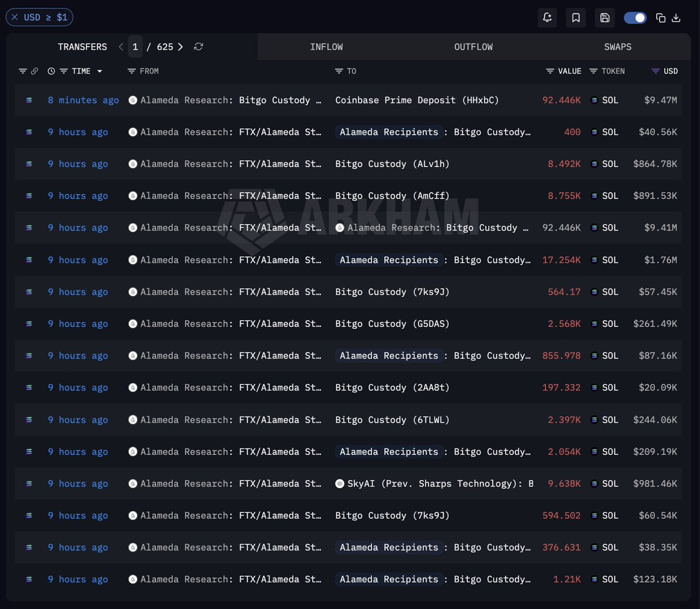This screenshot has width=700, height=609.
Task: Click Bitgo Custody (7ks9J) in $57.45K row
Action: pyautogui.click(x=392, y=292)
